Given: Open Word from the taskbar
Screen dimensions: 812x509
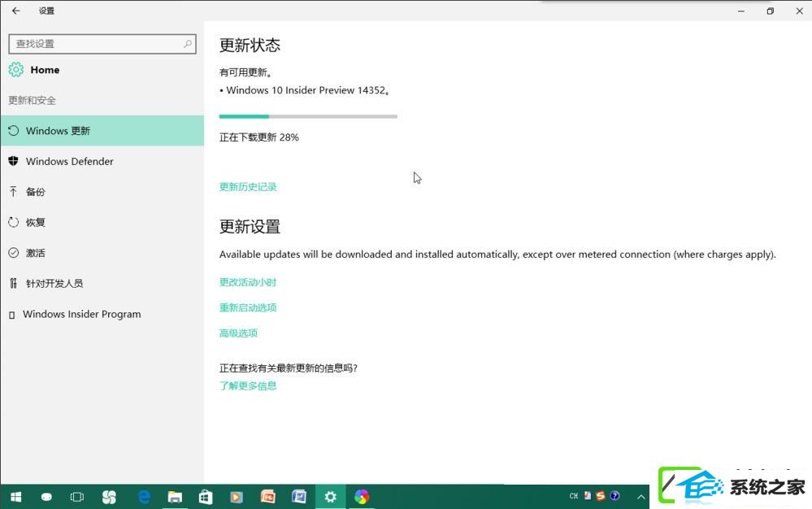Looking at the screenshot, I should tap(299, 497).
